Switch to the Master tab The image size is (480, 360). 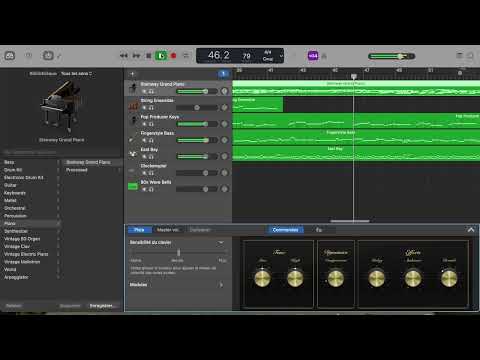point(168,230)
